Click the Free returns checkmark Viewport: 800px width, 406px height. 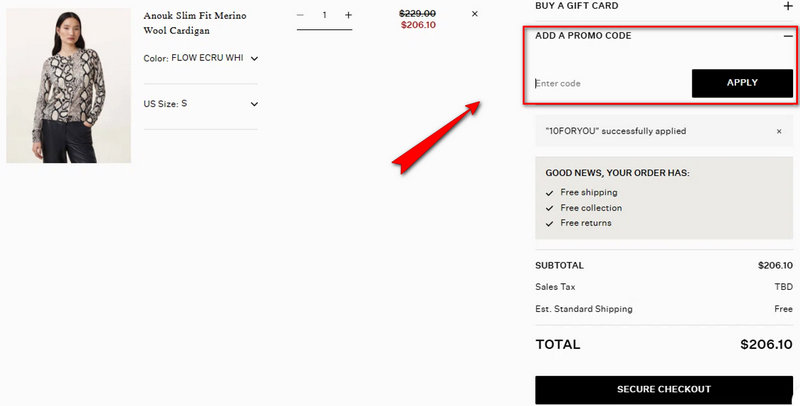tap(549, 223)
